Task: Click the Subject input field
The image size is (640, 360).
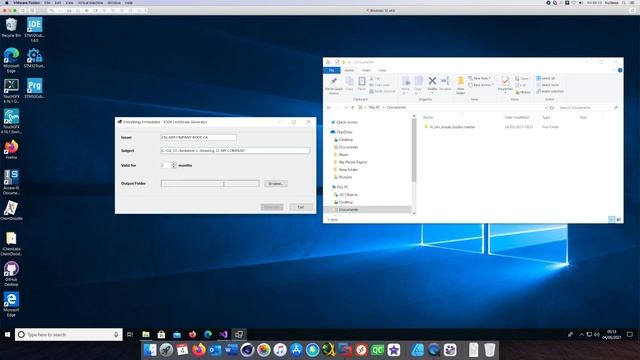Action: pyautogui.click(x=235, y=151)
